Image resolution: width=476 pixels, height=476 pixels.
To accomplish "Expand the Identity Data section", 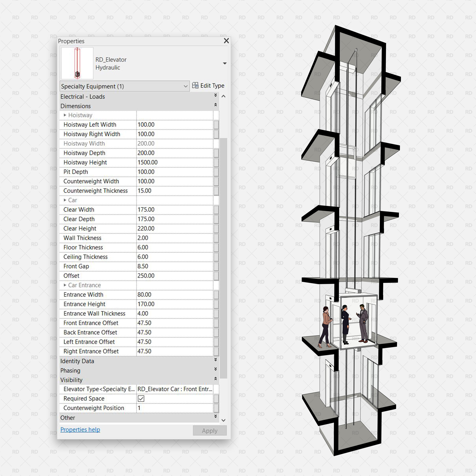I will (215, 360).
